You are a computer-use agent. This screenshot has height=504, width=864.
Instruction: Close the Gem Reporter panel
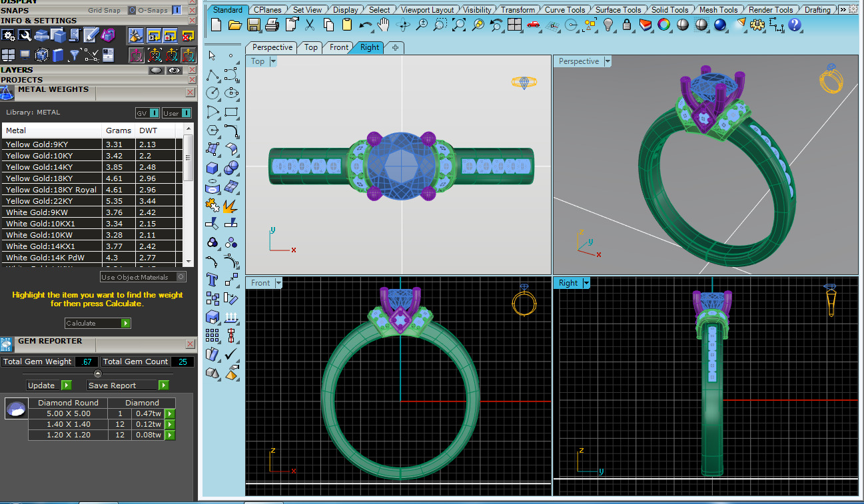click(x=191, y=344)
